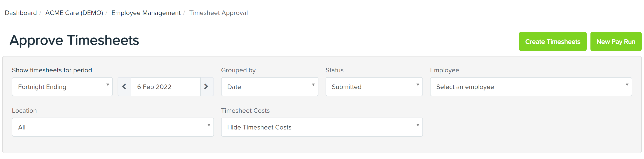Viewport: 644px width, 159px height.
Task: Click the Timesheet Costs dropdown arrow
Action: pyautogui.click(x=418, y=126)
